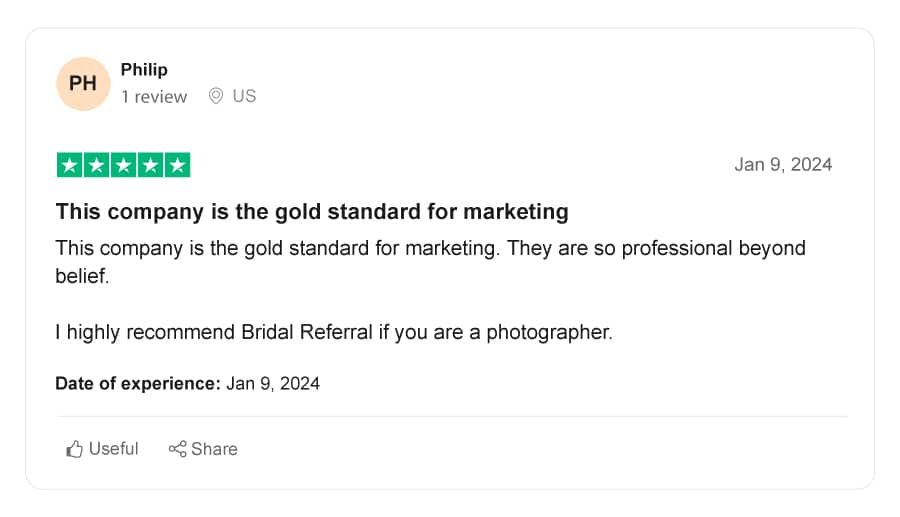This screenshot has height=517, width=900.
Task: Click the thumbs-up Useful icon
Action: tap(74, 449)
